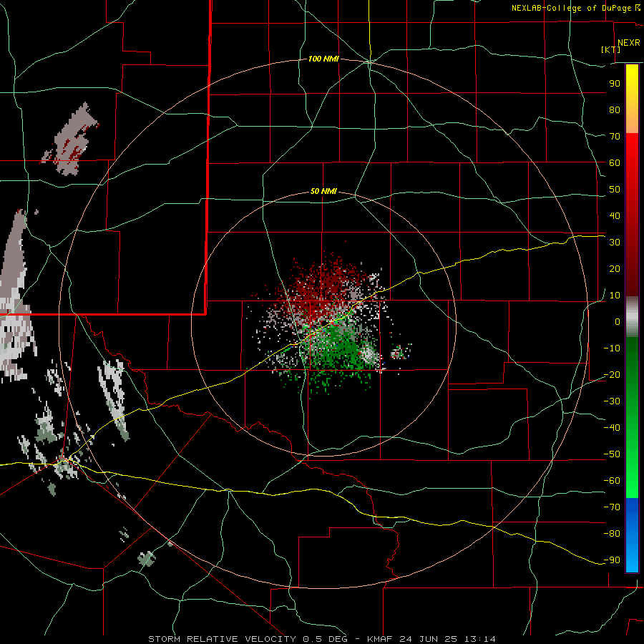Click the -20 scale value

click(612, 374)
